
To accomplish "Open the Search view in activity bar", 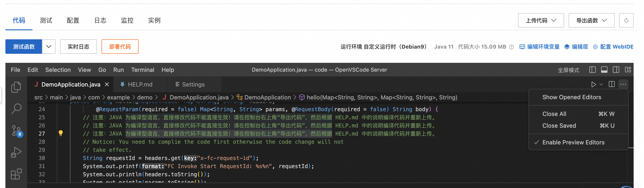I will [16, 109].
